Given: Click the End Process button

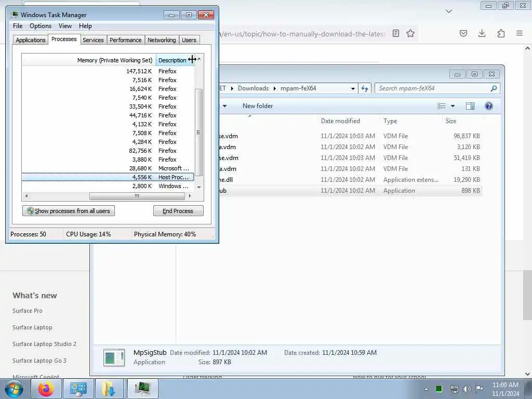Looking at the screenshot, I should (x=178, y=211).
